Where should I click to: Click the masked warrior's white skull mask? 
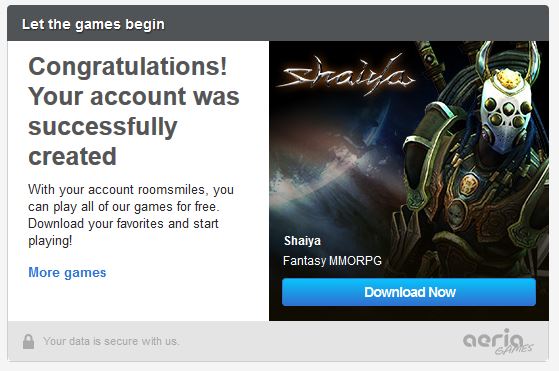tap(506, 114)
